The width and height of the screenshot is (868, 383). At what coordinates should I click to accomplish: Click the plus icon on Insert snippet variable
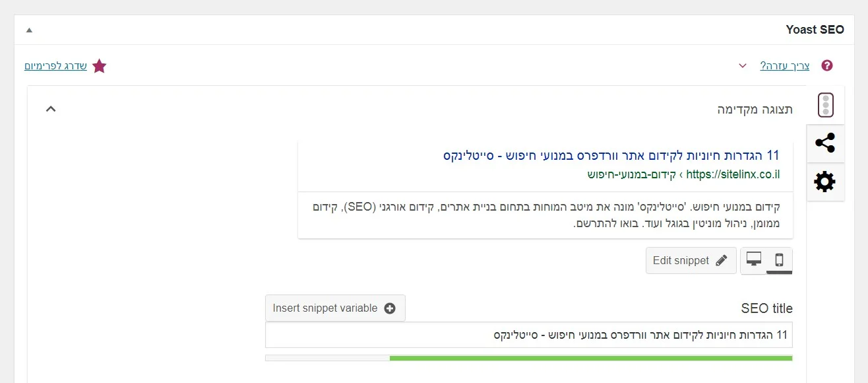pos(389,308)
